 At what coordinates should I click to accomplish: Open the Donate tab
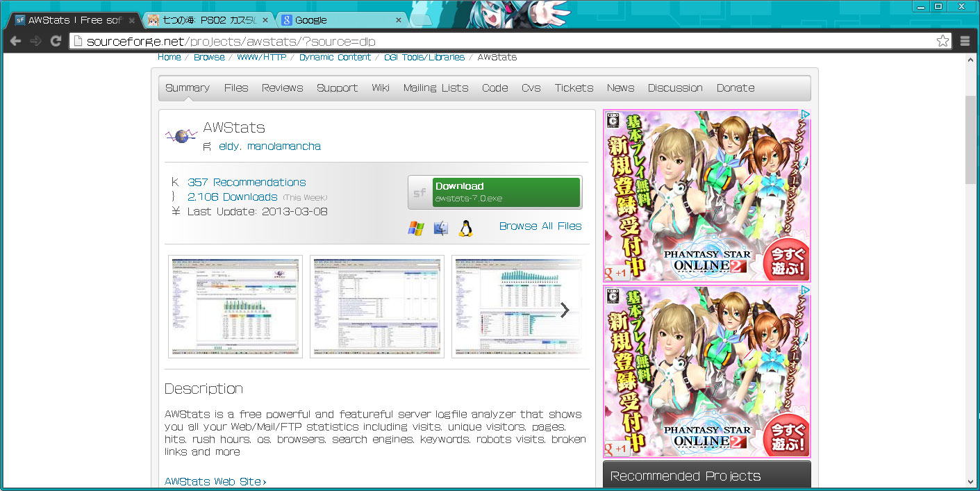pyautogui.click(x=736, y=88)
